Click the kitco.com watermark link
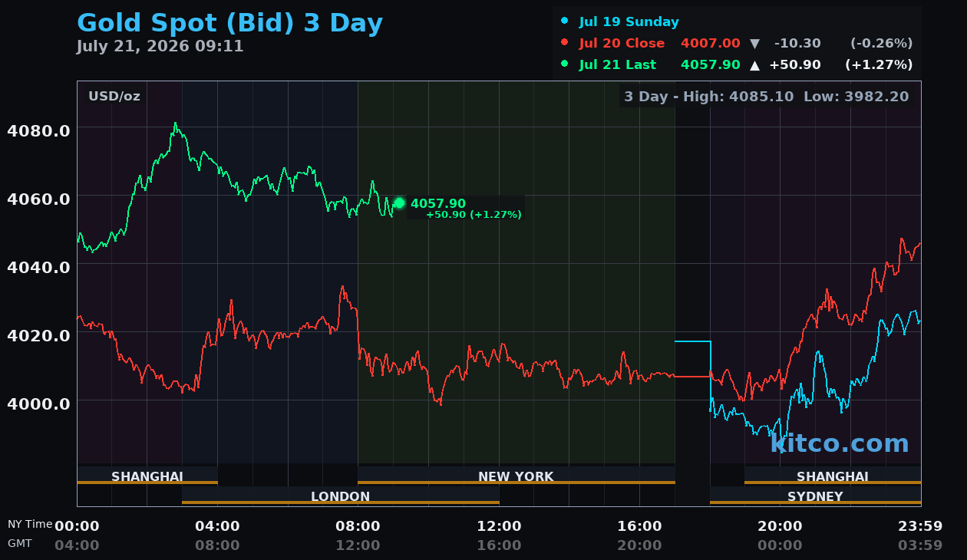The height and width of the screenshot is (560, 967). coord(839,443)
